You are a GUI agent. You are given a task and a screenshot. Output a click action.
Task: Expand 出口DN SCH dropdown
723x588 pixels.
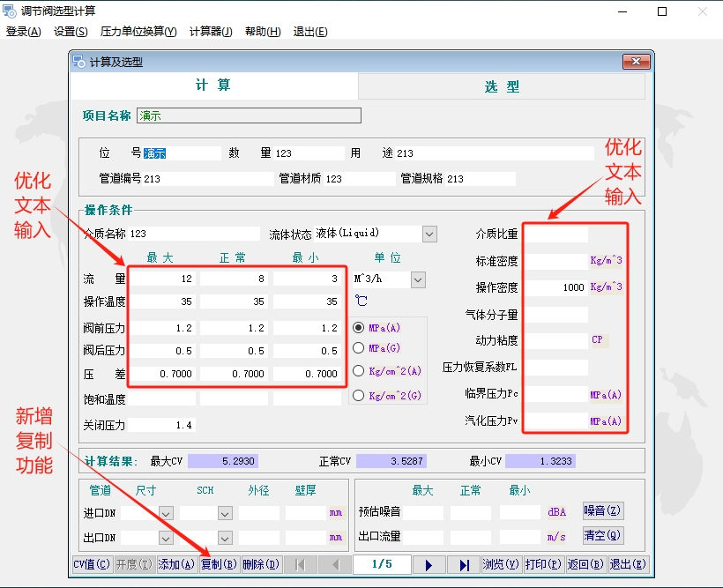point(225,538)
